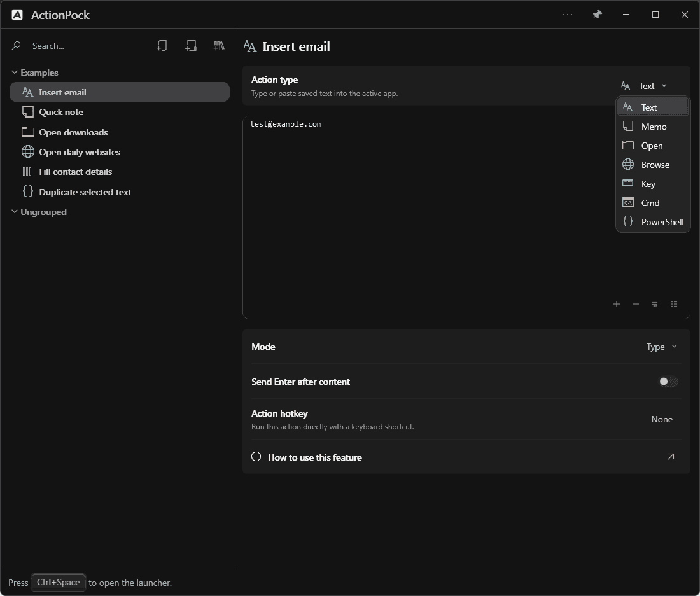Image resolution: width=700 pixels, height=596 pixels.
Task: Choose Memo in action type list
Action: coord(653,127)
